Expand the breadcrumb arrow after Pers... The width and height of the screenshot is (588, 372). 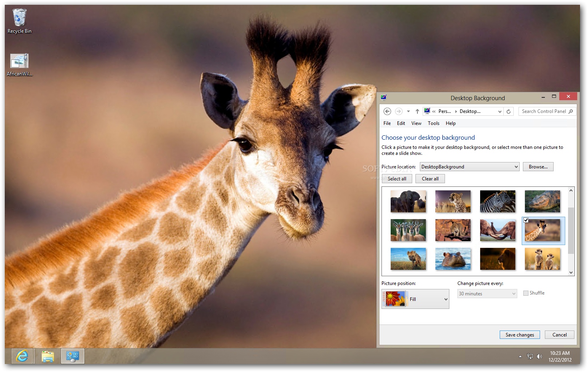(456, 111)
